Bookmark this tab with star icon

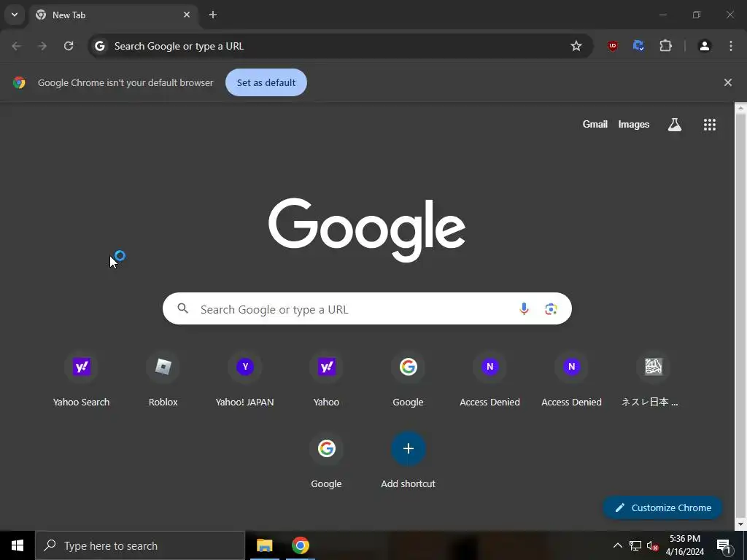[x=576, y=46]
